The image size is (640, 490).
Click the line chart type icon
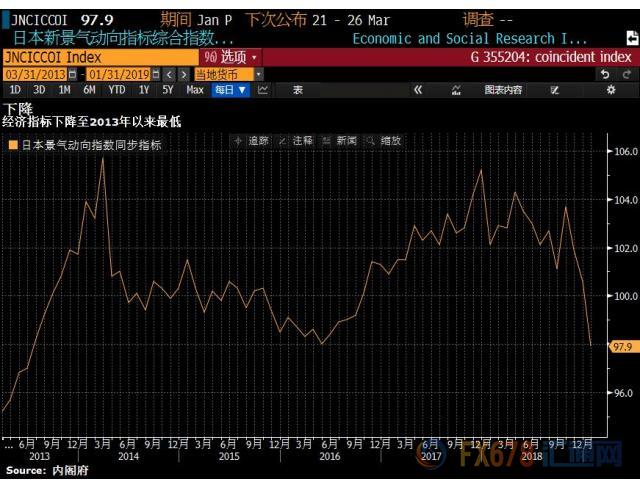[x=263, y=90]
